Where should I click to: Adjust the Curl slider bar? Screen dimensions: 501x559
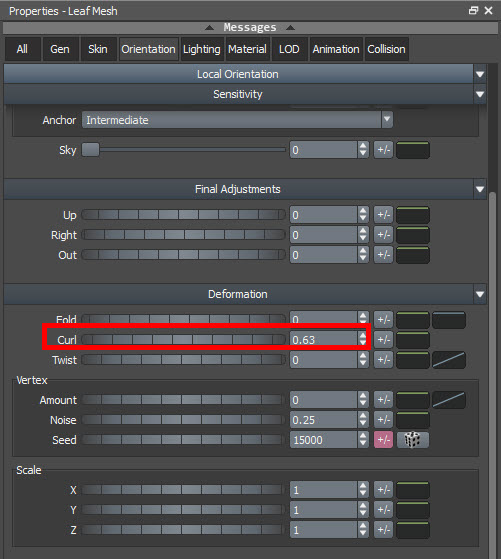183,339
